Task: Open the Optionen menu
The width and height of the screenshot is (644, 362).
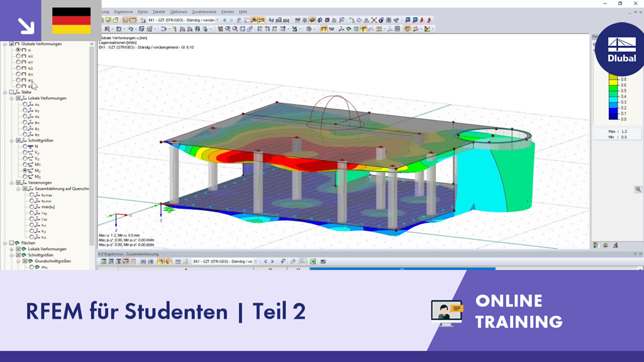Action: (179, 12)
